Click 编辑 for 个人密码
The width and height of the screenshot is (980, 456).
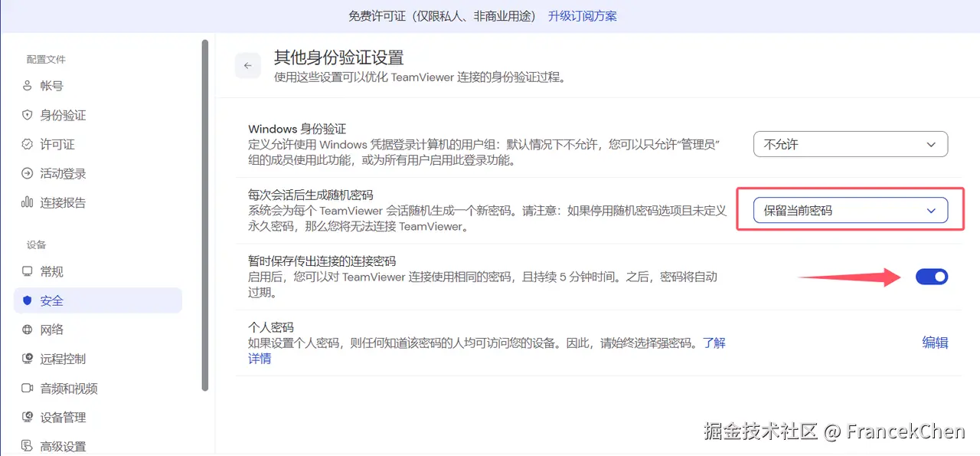coord(935,343)
